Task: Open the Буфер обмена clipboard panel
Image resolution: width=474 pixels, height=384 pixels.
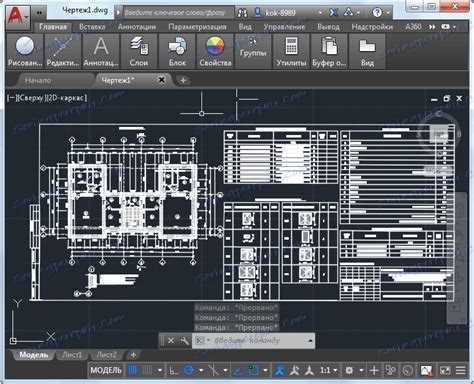Action: 329,51
